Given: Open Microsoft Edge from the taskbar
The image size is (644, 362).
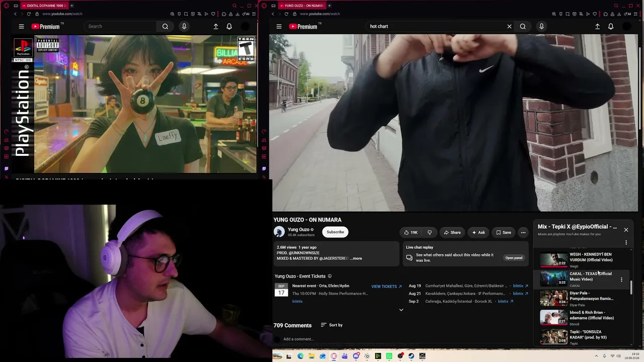Looking at the screenshot, I should [300, 356].
